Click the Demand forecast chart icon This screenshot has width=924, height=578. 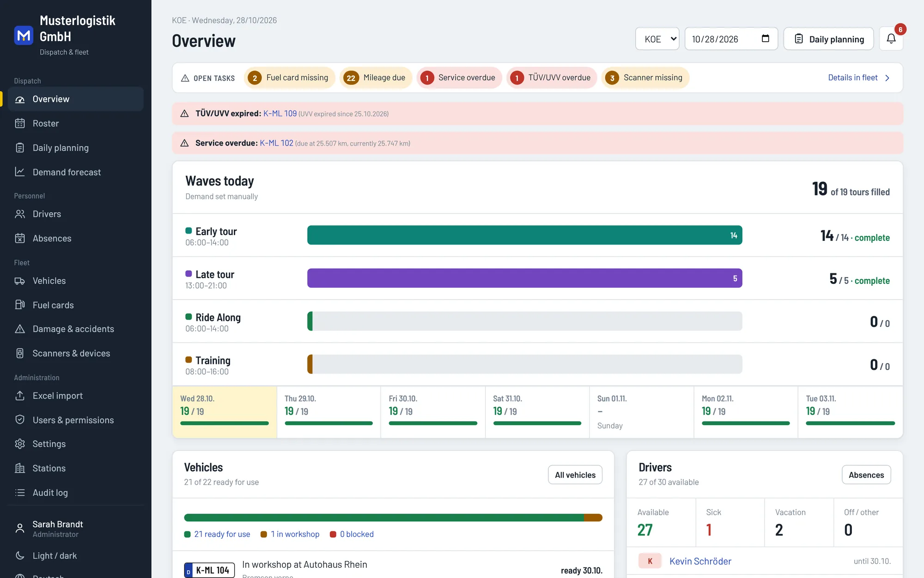(x=20, y=172)
